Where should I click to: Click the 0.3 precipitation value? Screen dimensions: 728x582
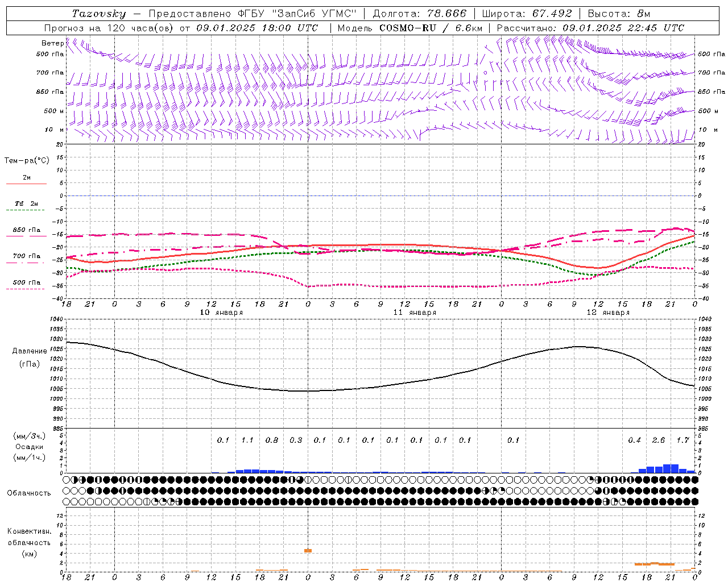click(x=296, y=440)
